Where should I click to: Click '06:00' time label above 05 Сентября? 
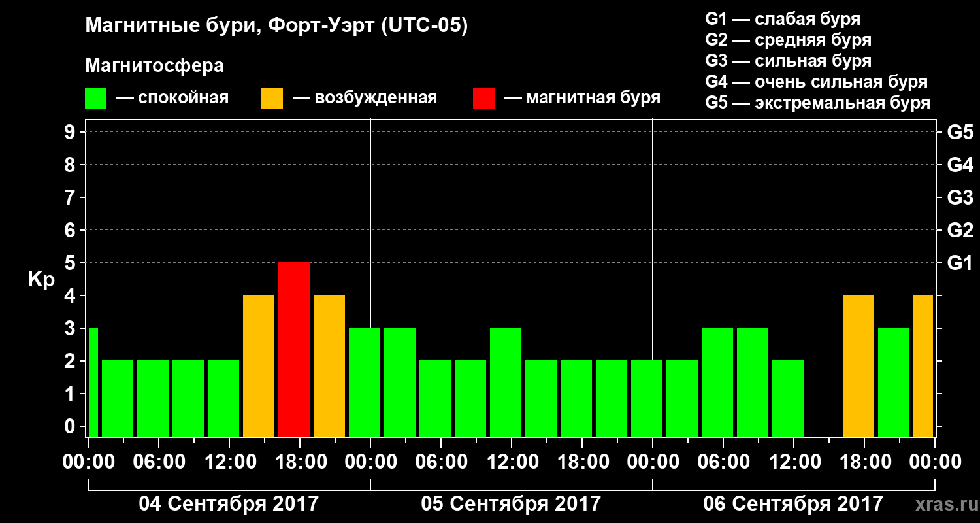click(x=441, y=462)
